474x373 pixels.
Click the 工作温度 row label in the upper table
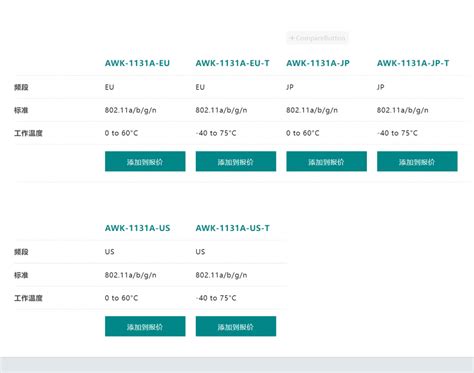[28, 133]
